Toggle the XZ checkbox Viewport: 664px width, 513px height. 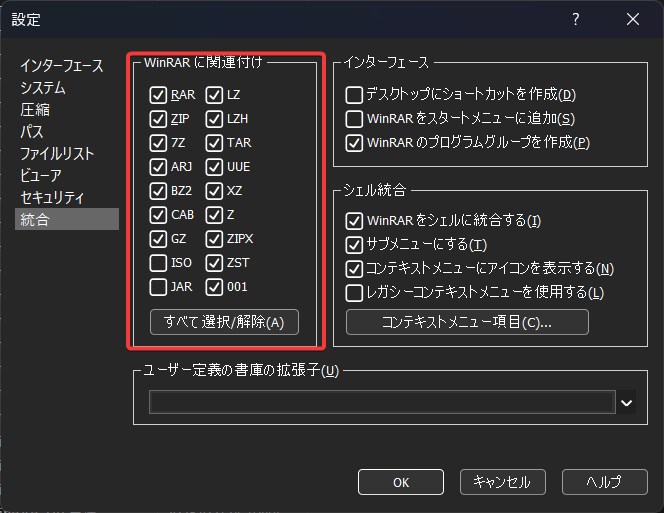point(214,191)
